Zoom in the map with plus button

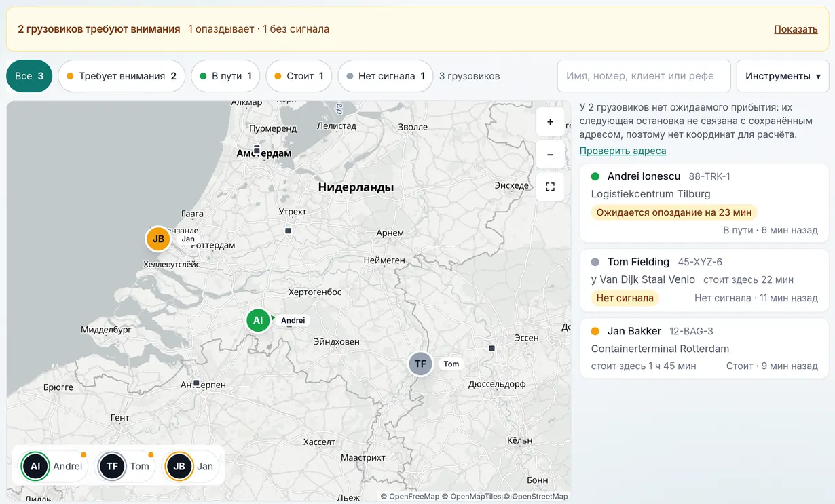tap(550, 122)
